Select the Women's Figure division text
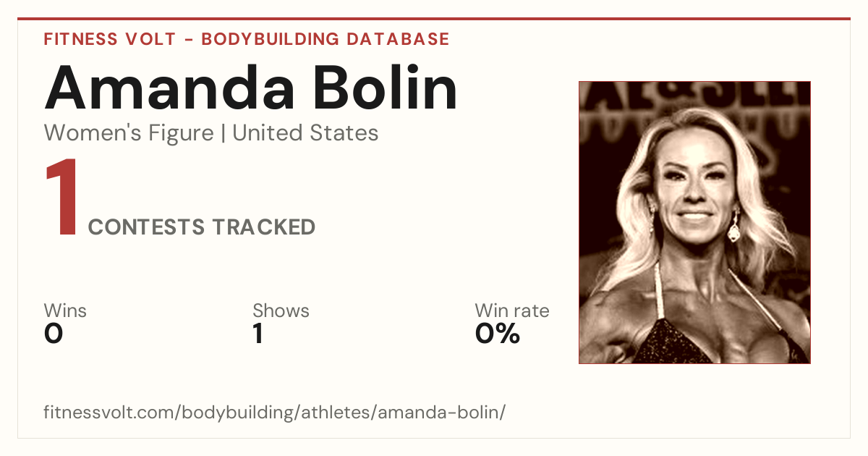This screenshot has height=456, width=868. (129, 133)
